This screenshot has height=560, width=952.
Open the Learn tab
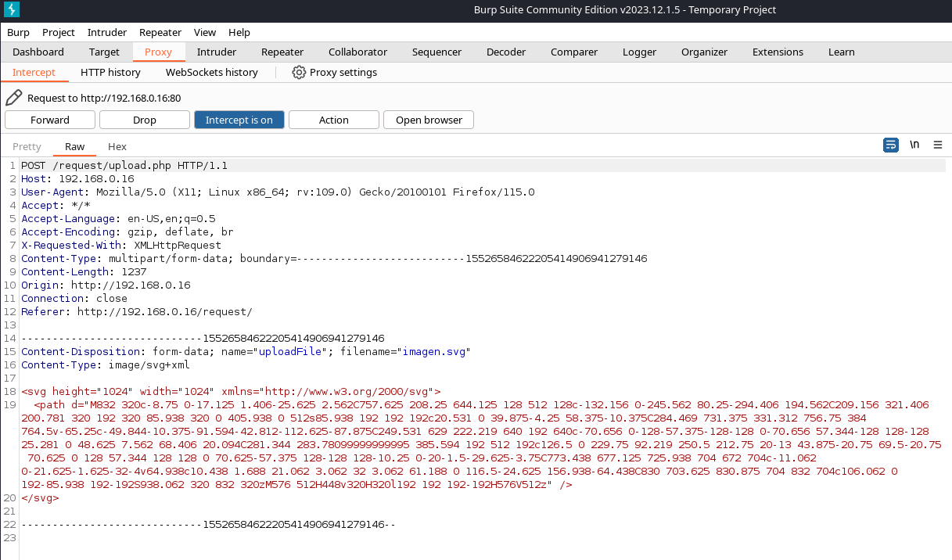(842, 52)
